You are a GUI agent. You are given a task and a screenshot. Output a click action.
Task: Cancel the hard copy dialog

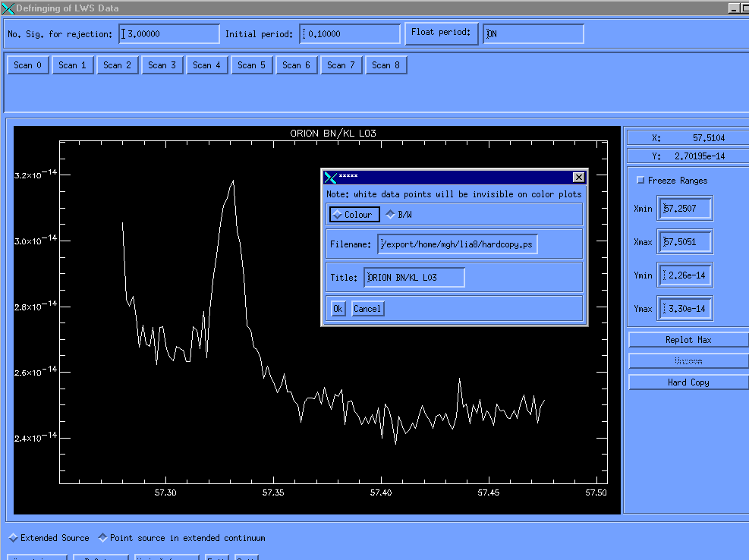click(x=367, y=309)
